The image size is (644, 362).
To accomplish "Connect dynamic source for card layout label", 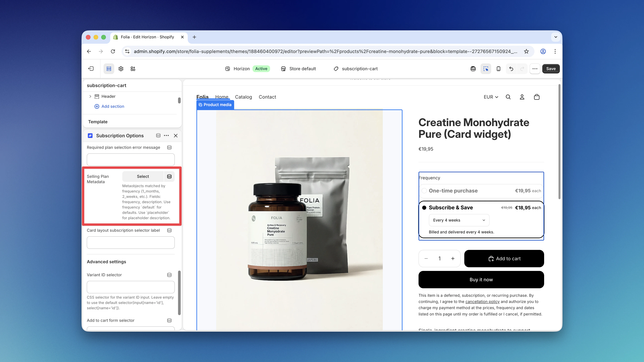I will point(169,230).
